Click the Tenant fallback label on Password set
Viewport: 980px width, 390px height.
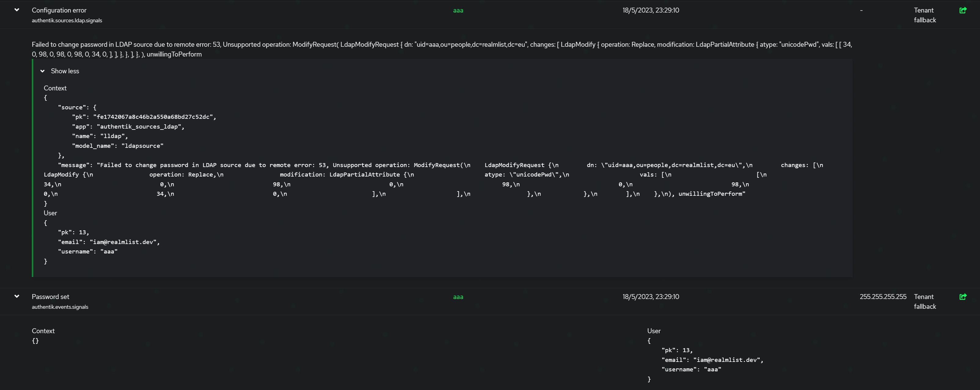click(x=925, y=301)
